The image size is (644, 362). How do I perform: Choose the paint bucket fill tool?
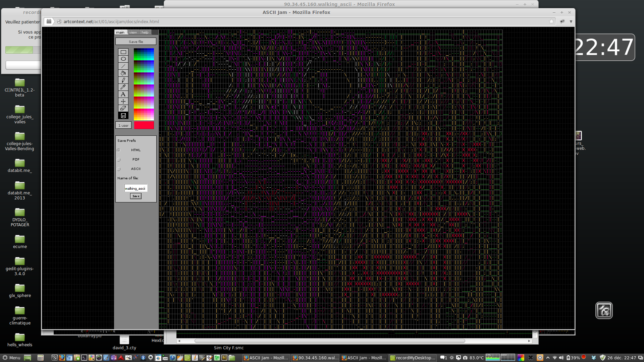(x=123, y=73)
